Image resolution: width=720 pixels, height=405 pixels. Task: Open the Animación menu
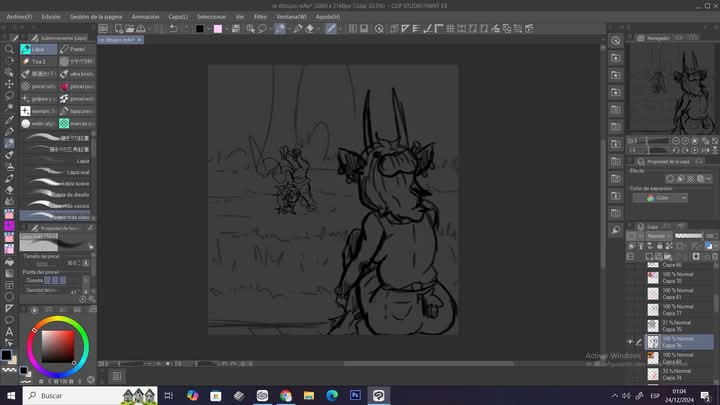[x=146, y=17]
